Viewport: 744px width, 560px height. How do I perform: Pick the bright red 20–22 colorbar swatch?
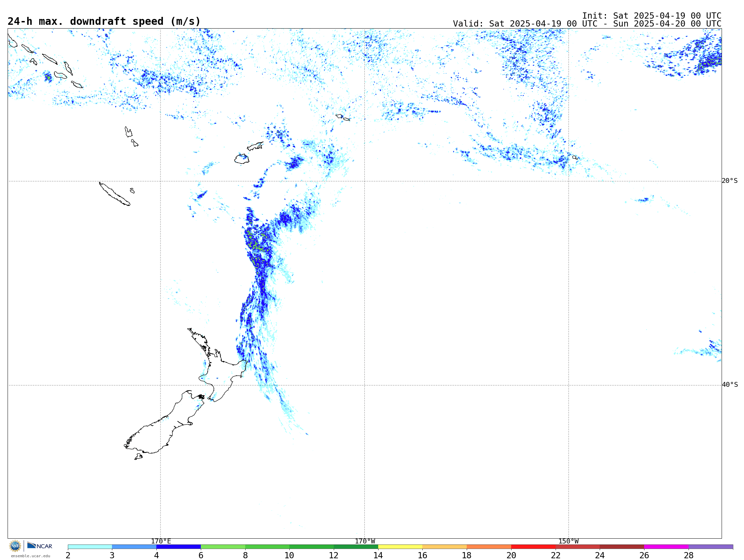click(533, 547)
